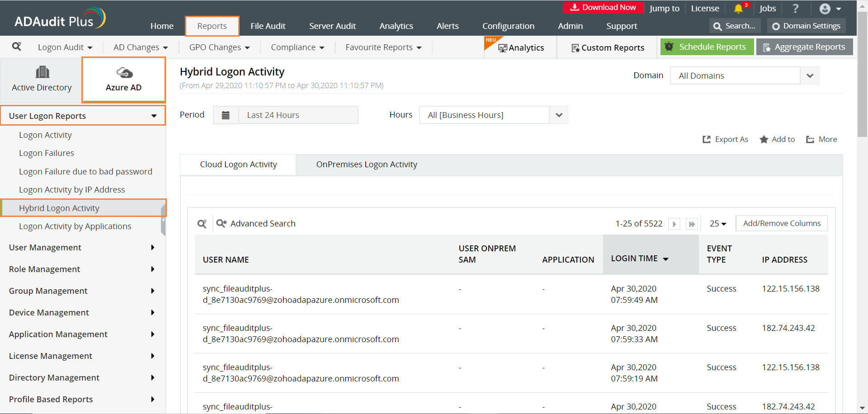Expand the Application Management section

coord(83,334)
